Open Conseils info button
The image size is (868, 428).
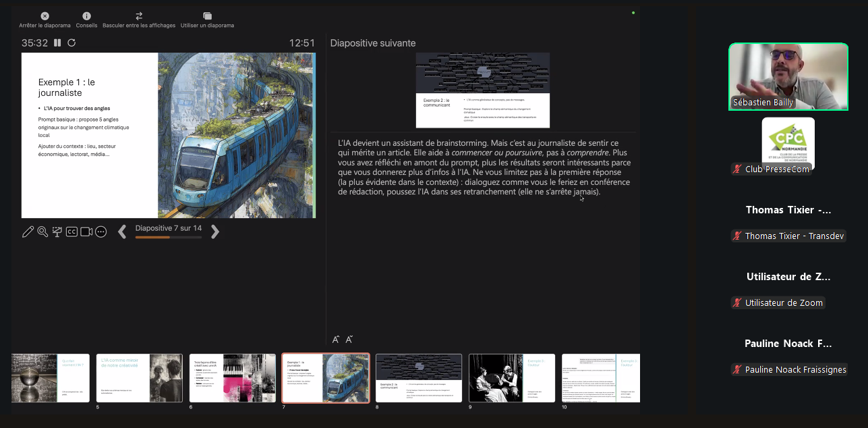coord(86,20)
